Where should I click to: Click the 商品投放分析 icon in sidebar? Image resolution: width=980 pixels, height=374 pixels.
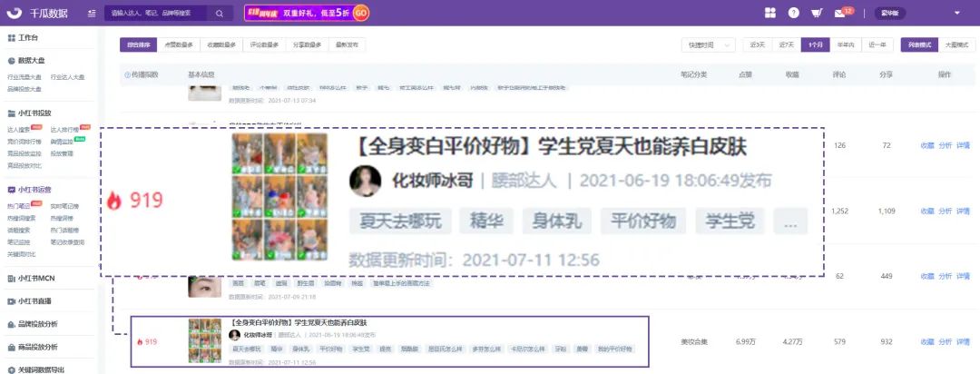pos(11,347)
